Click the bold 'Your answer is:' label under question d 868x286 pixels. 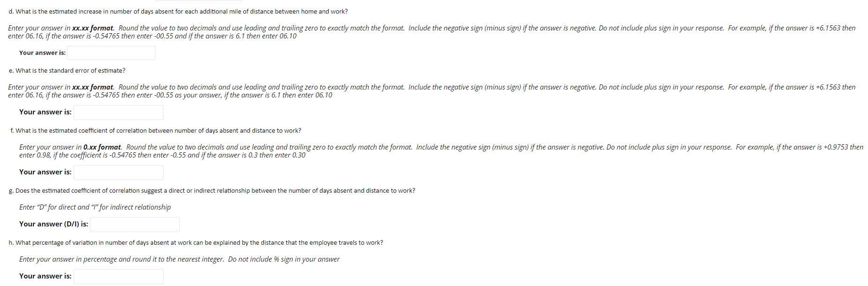click(42, 53)
